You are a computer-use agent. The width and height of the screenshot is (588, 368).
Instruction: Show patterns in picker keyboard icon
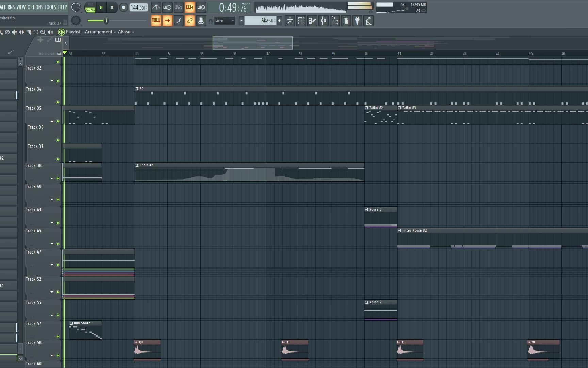pos(58,40)
